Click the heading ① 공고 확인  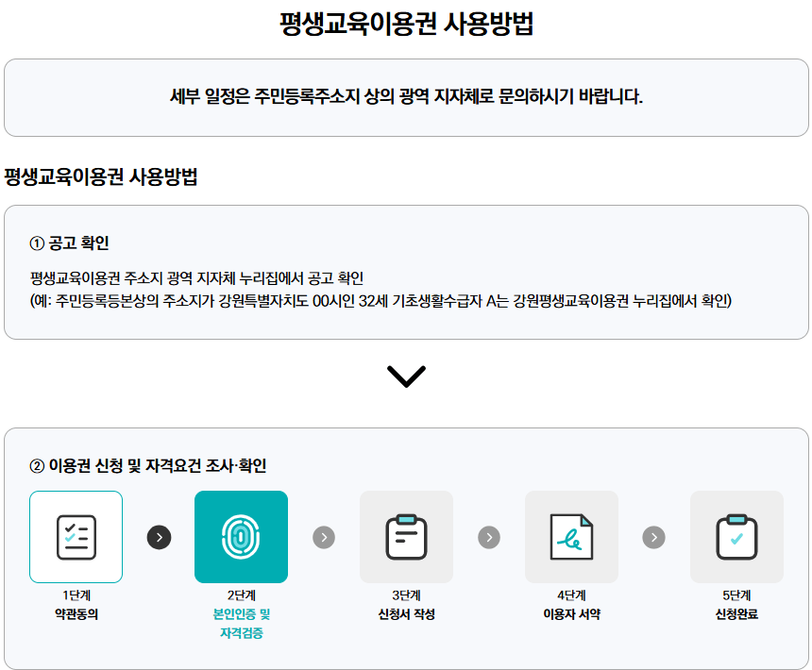pos(69,243)
